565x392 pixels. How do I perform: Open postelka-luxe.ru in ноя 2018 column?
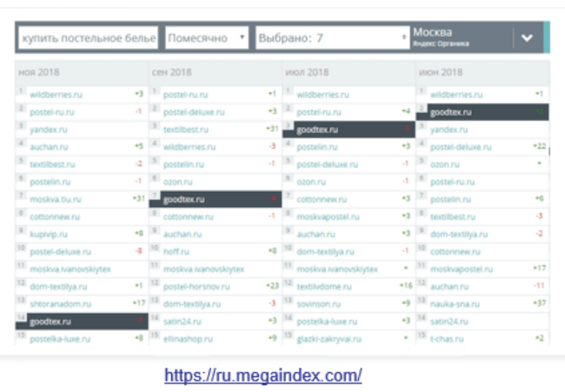(60, 339)
